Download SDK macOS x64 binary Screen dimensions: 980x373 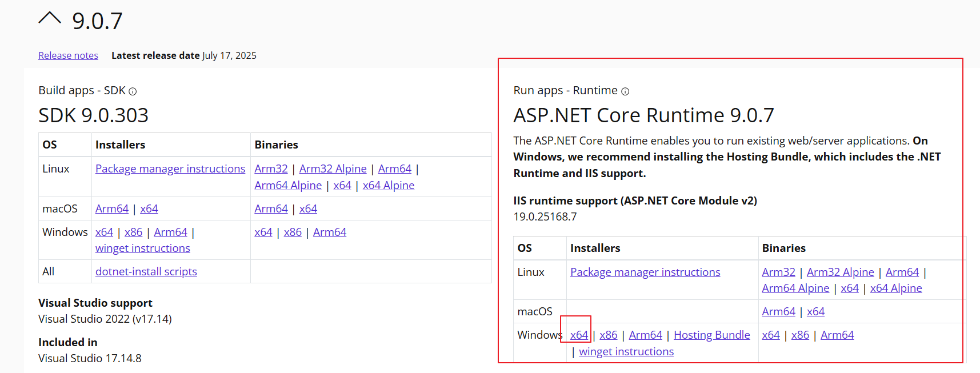pos(308,208)
